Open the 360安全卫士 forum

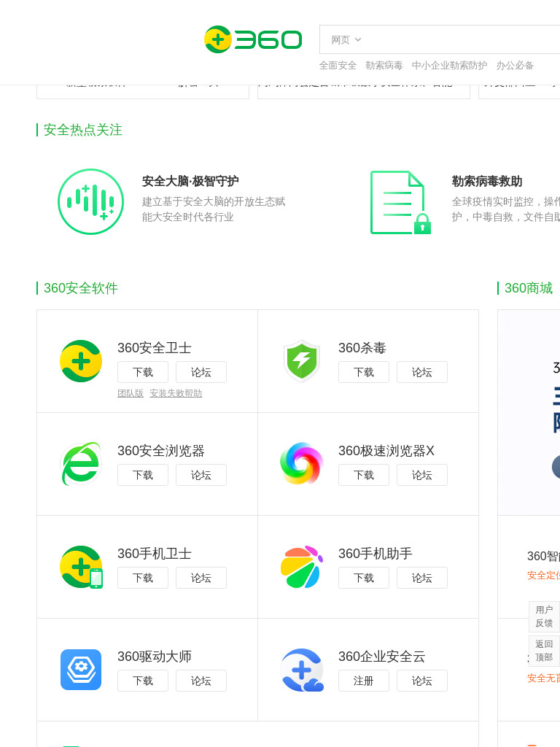coord(201,372)
